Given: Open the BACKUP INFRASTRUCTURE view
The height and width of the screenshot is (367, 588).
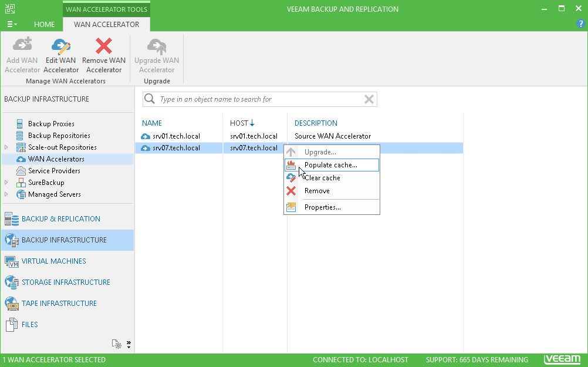Looking at the screenshot, I should click(x=67, y=240).
